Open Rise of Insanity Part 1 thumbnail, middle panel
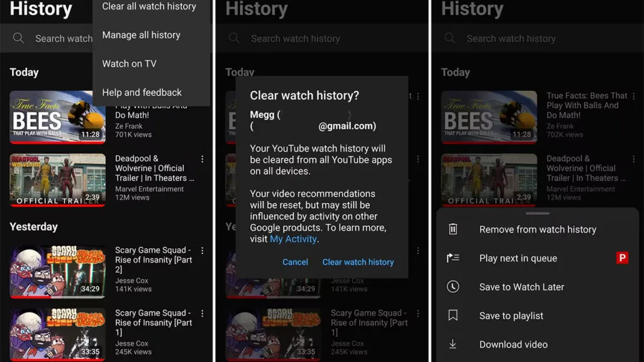Viewport: 644px width, 362px height. [273, 334]
